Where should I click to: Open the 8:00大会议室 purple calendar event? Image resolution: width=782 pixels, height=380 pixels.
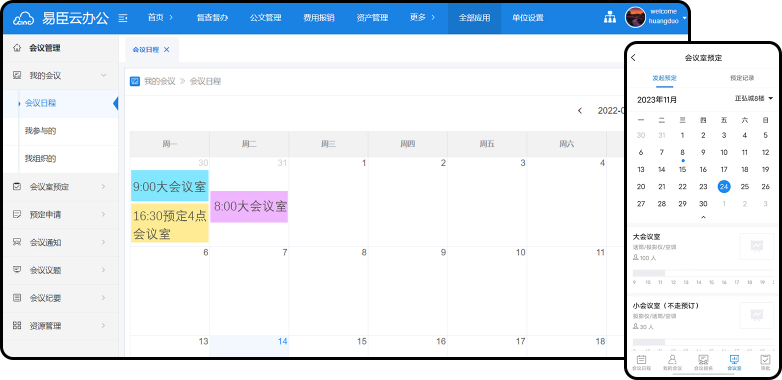click(249, 206)
